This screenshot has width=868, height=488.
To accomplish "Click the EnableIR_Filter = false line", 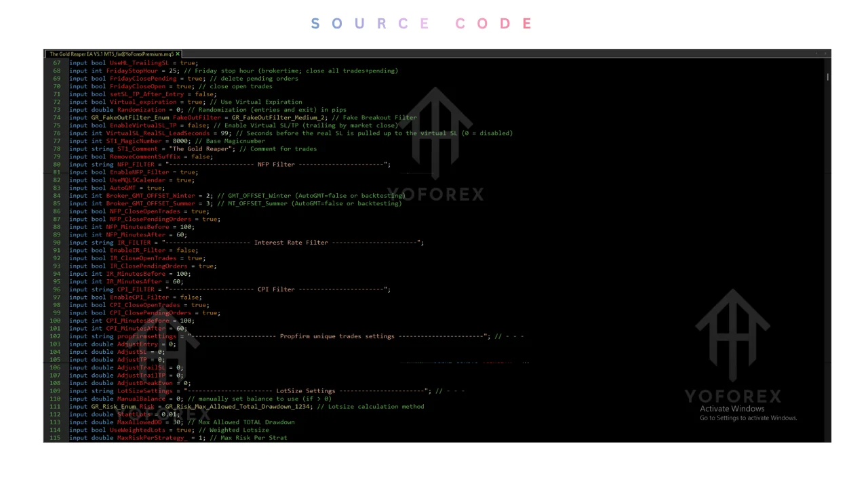I will click(x=134, y=250).
